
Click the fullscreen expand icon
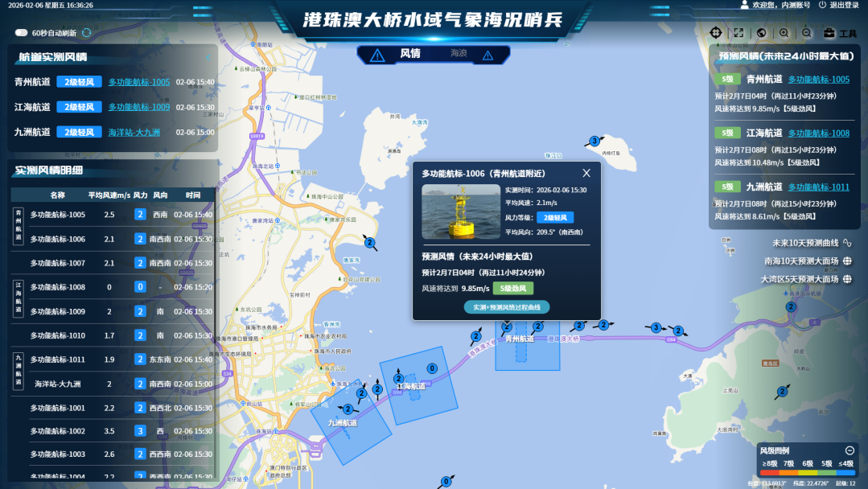tap(738, 33)
